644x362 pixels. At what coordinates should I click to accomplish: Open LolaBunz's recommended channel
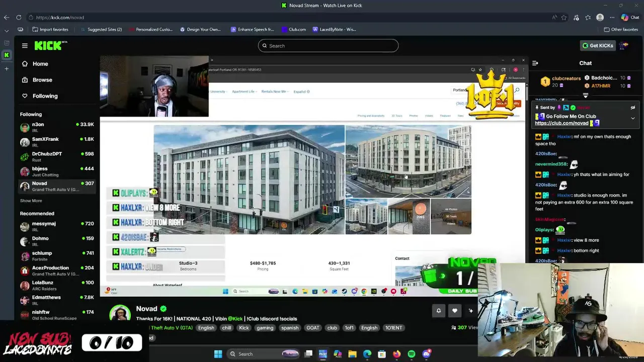point(57,285)
